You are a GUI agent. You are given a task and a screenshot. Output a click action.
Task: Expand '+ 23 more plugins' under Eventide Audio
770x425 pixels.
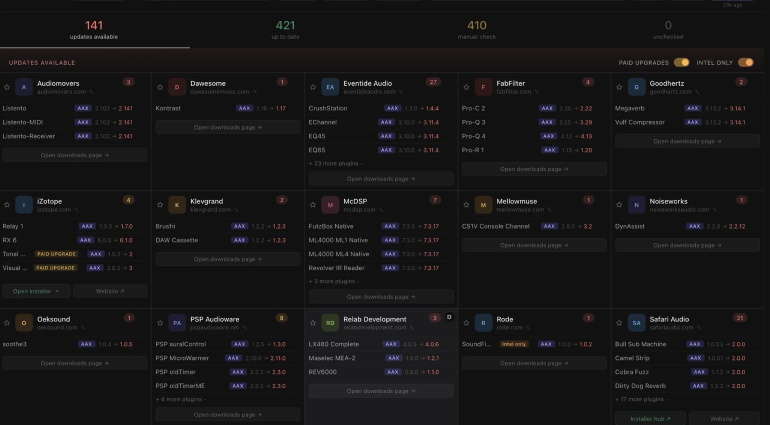tap(335, 164)
